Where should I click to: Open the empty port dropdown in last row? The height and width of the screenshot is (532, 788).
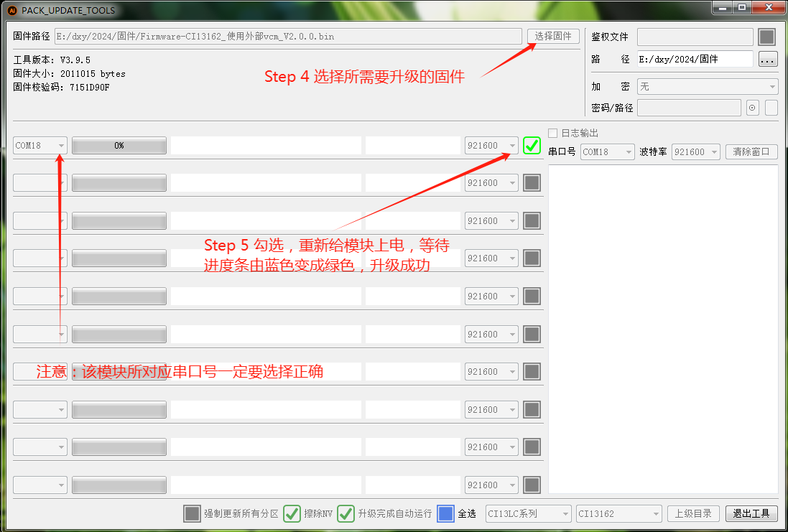40,485
